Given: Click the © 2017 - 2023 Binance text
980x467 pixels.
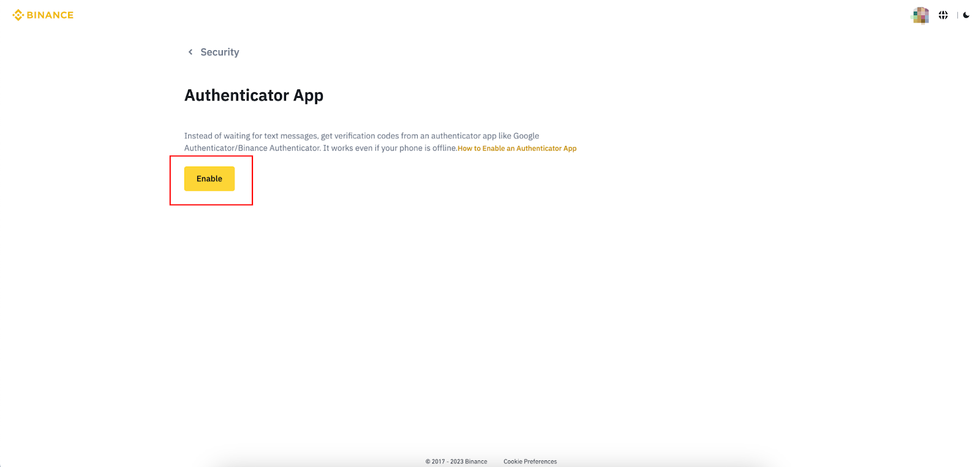Looking at the screenshot, I should point(456,461).
